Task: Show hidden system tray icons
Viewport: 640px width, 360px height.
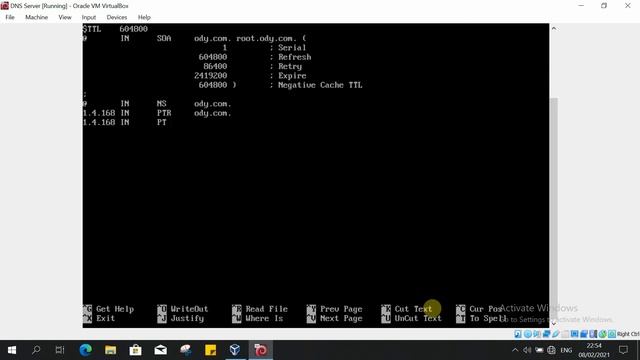Action: [x=515, y=350]
